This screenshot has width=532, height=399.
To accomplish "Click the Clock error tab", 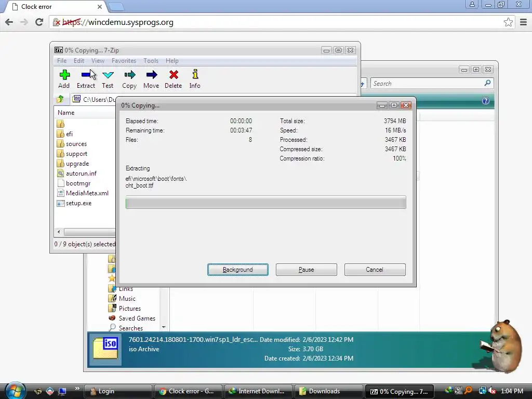I will coord(56,6).
